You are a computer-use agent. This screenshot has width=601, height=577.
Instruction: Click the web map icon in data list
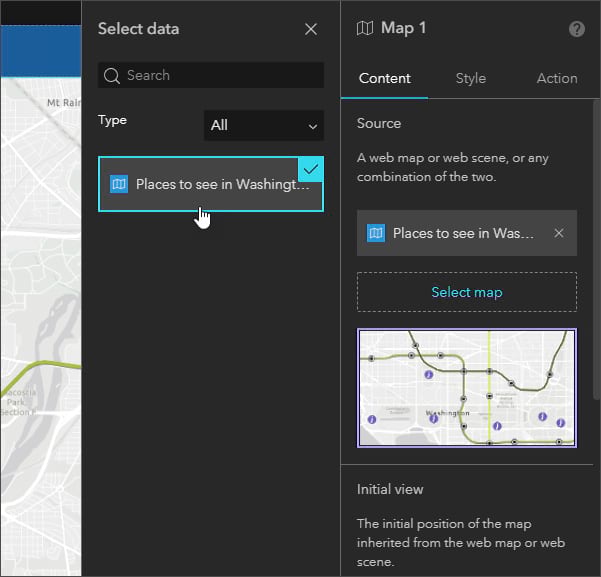(x=119, y=184)
